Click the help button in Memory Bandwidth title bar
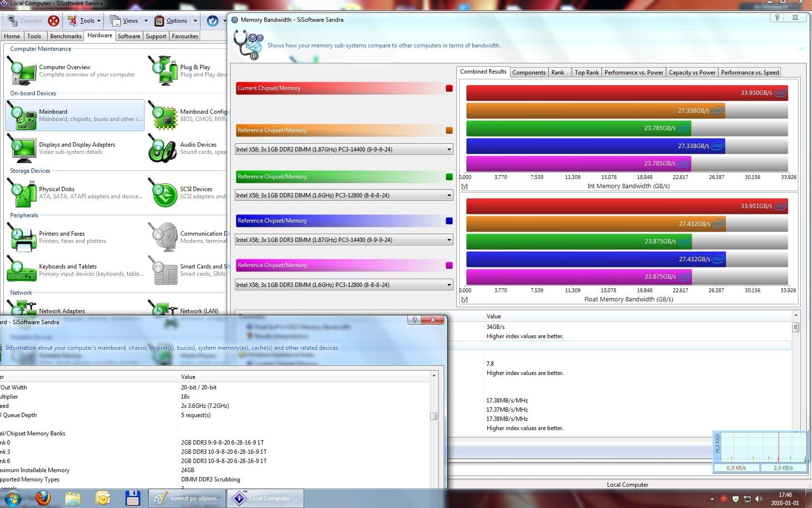This screenshot has width=812, height=508. pyautogui.click(x=777, y=17)
